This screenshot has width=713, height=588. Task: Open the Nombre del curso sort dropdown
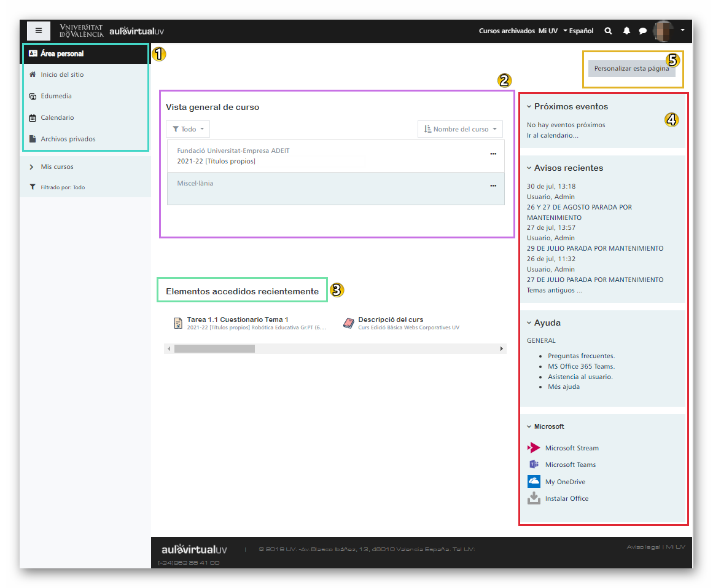(460, 129)
